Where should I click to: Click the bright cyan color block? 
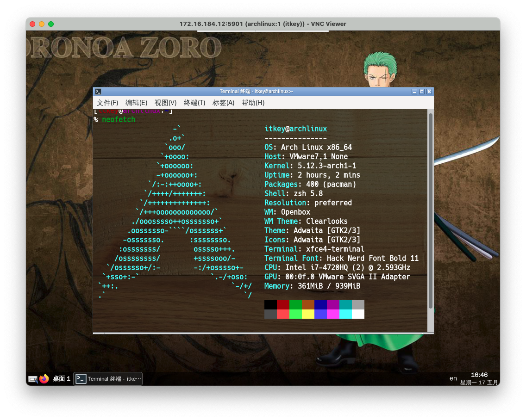(x=345, y=314)
